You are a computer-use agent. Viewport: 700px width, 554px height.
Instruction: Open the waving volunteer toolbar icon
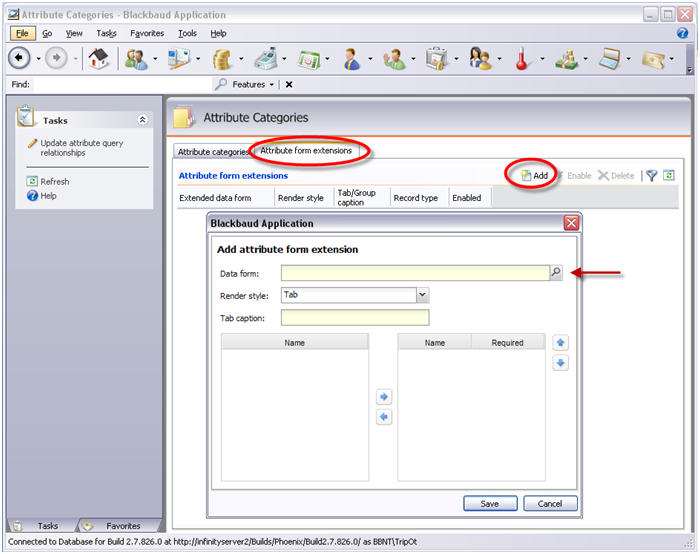pyautogui.click(x=394, y=59)
